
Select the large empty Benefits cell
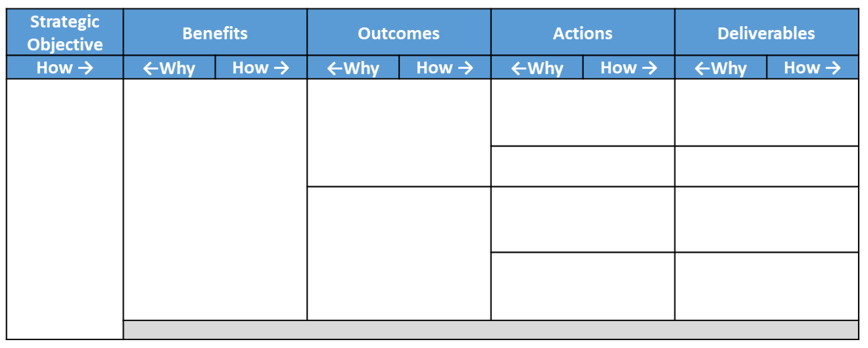215,199
